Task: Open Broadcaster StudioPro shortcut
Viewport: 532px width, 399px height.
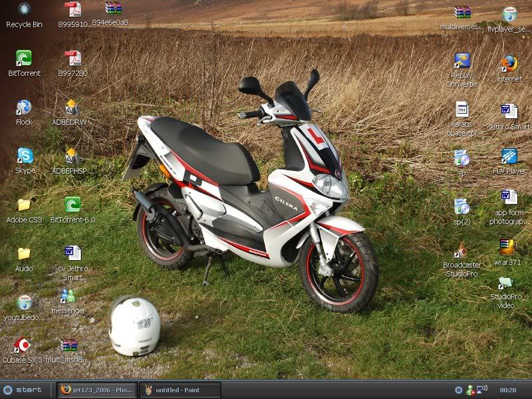Action: pos(462,251)
